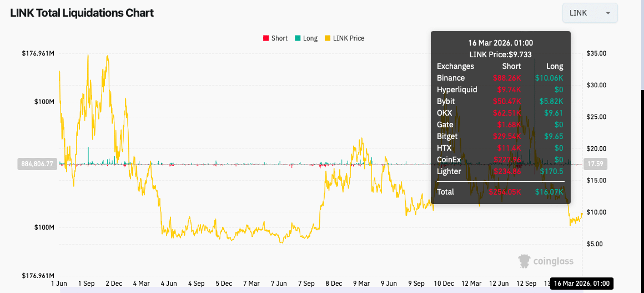This screenshot has width=644, height=293.
Task: Click the HTX row in the tooltip
Action: pos(500,148)
